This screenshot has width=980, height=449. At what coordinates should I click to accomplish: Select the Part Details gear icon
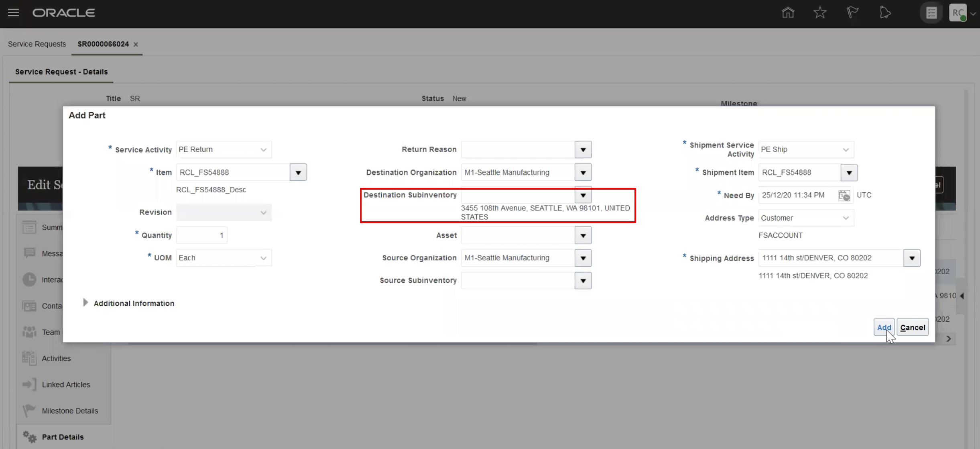(28, 437)
